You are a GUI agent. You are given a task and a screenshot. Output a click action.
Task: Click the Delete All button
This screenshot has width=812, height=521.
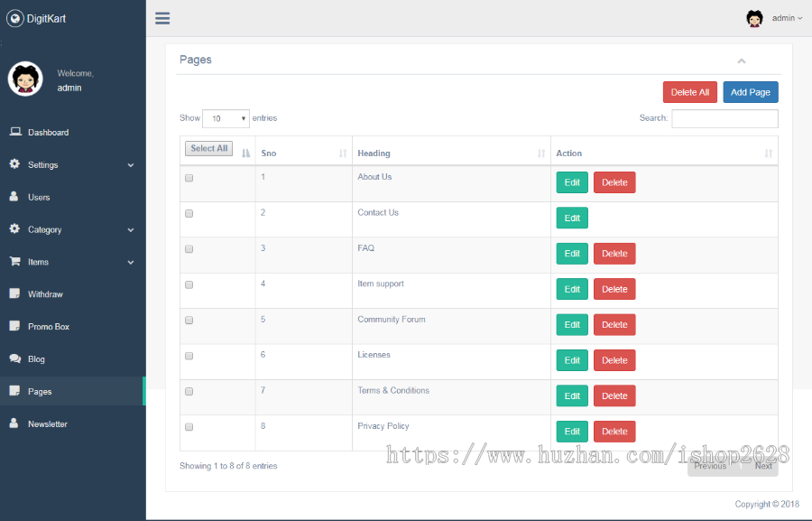(x=690, y=92)
